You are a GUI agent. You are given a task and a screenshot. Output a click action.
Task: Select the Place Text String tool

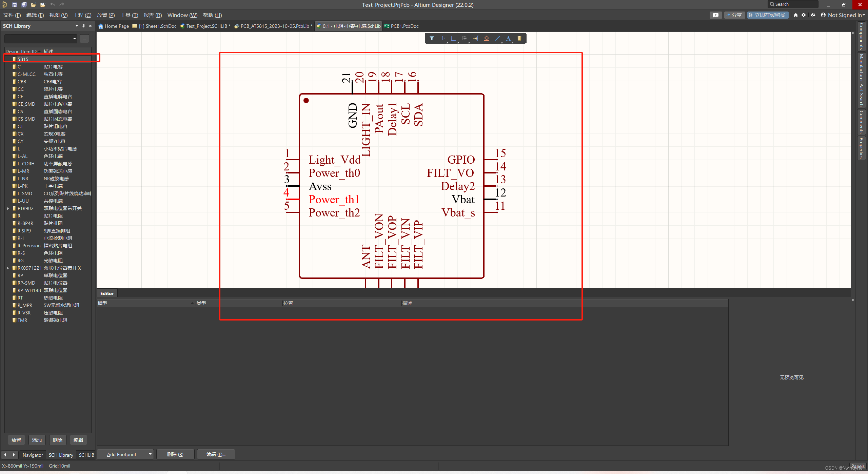[508, 38]
